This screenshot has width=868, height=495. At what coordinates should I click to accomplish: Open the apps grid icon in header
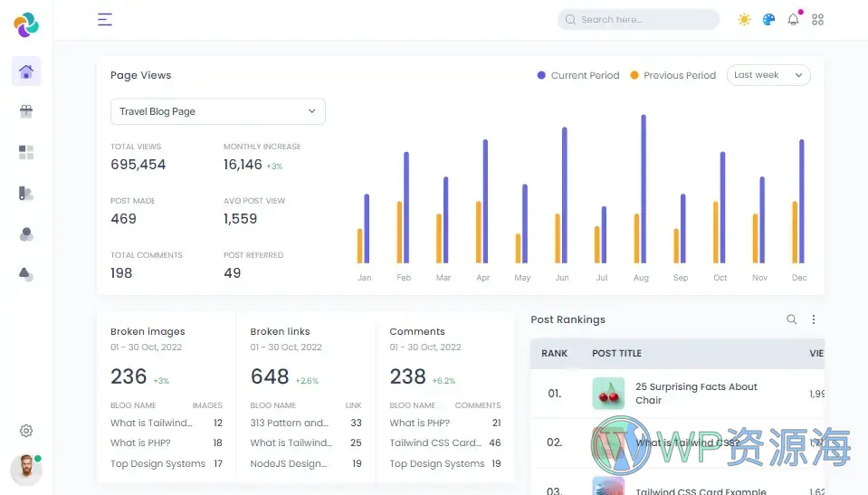coord(818,19)
